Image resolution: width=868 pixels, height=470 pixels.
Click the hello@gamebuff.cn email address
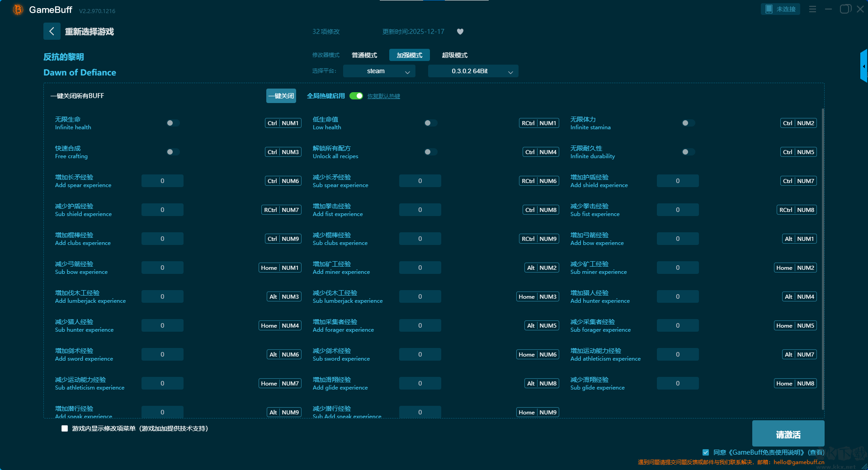(799, 462)
